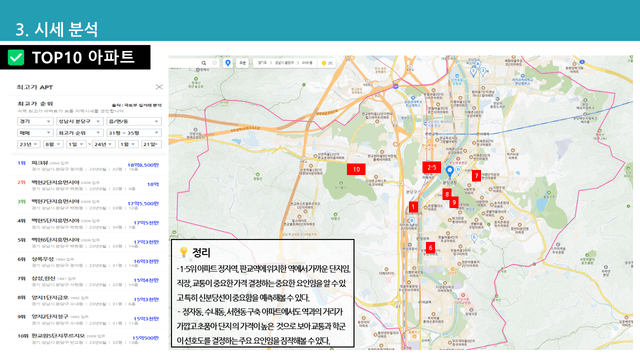Open the 1월 end month dropdown
Viewport: 640px width, 360px height.
(128, 144)
